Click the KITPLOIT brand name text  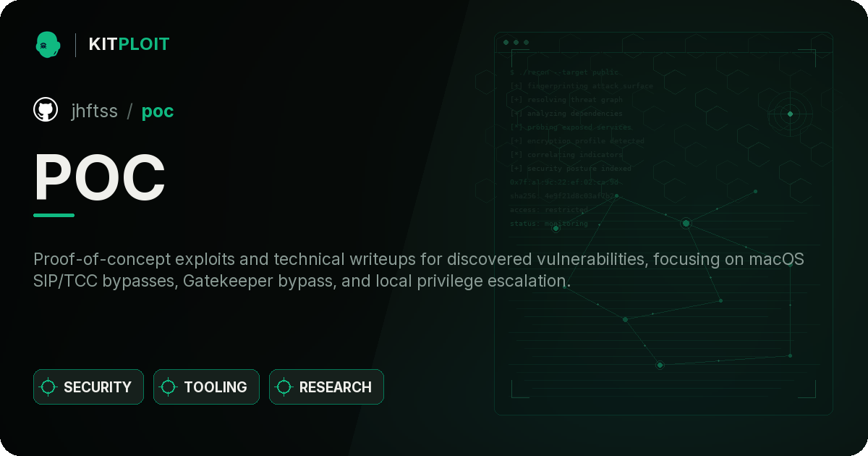pyautogui.click(x=129, y=44)
